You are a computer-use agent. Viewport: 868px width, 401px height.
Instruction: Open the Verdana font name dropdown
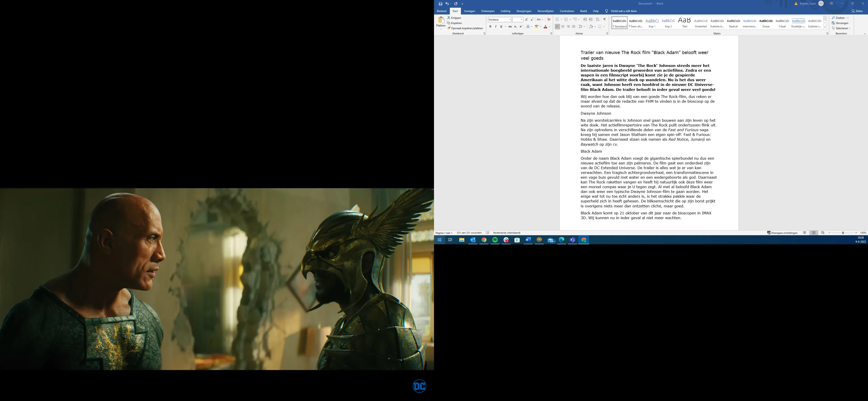click(x=510, y=19)
